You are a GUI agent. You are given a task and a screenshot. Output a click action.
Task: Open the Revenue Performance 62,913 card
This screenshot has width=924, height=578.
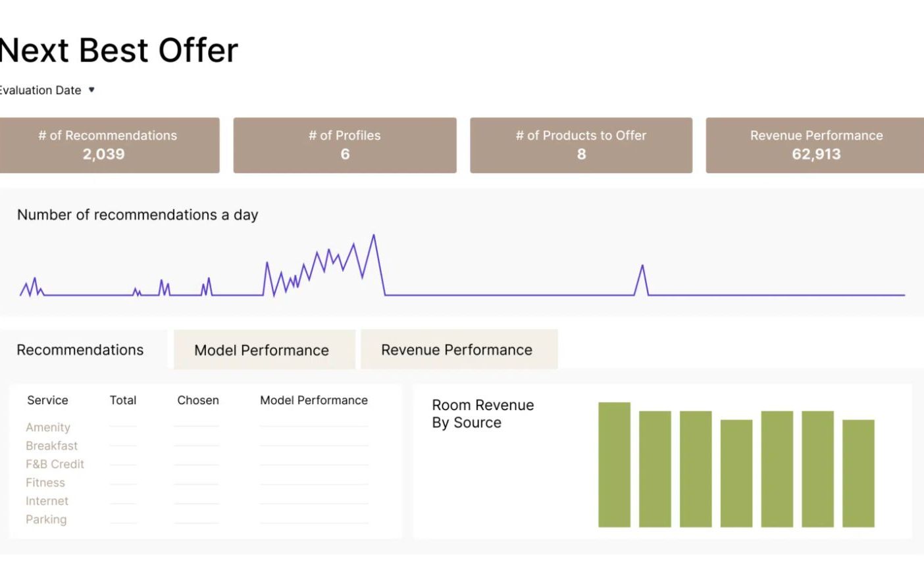(x=816, y=145)
